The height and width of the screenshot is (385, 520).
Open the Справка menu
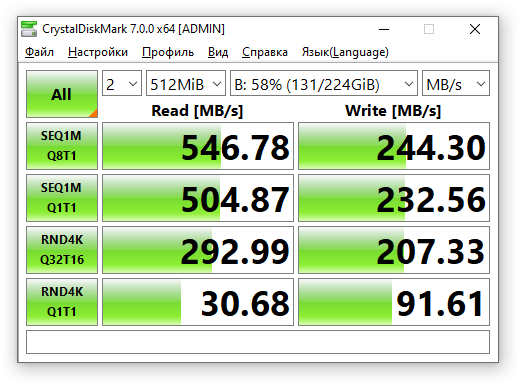click(x=265, y=52)
